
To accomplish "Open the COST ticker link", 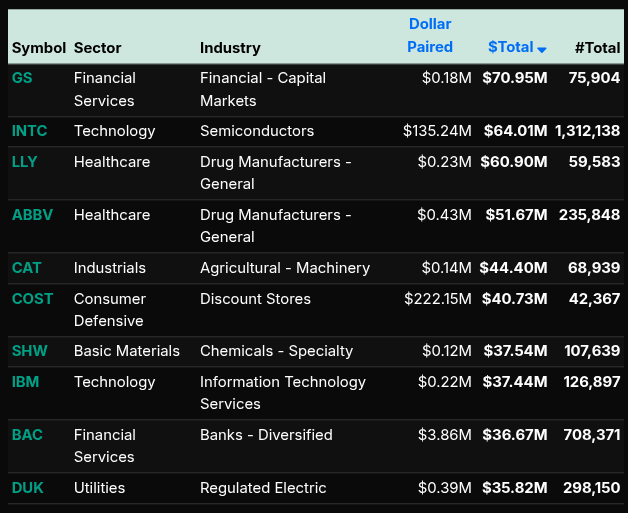I will (x=32, y=299).
